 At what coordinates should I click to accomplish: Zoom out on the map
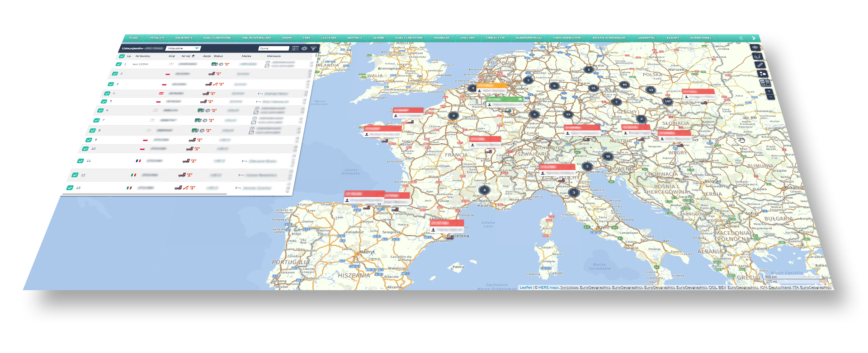(x=771, y=97)
